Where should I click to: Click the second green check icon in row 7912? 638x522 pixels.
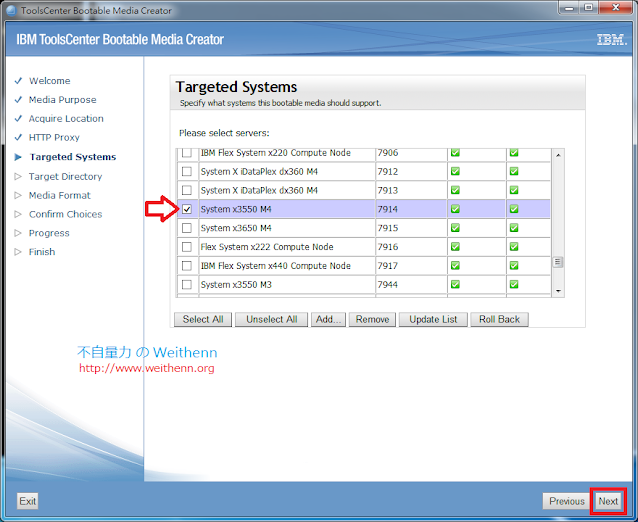click(514, 171)
